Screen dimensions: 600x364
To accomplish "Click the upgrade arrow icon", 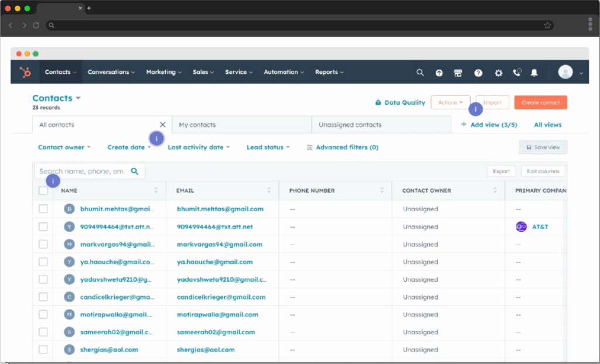I will coord(439,73).
